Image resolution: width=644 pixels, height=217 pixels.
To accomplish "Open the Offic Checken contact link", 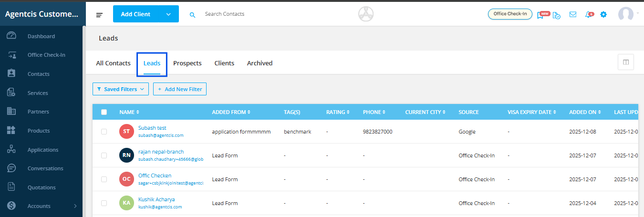I will (x=155, y=176).
